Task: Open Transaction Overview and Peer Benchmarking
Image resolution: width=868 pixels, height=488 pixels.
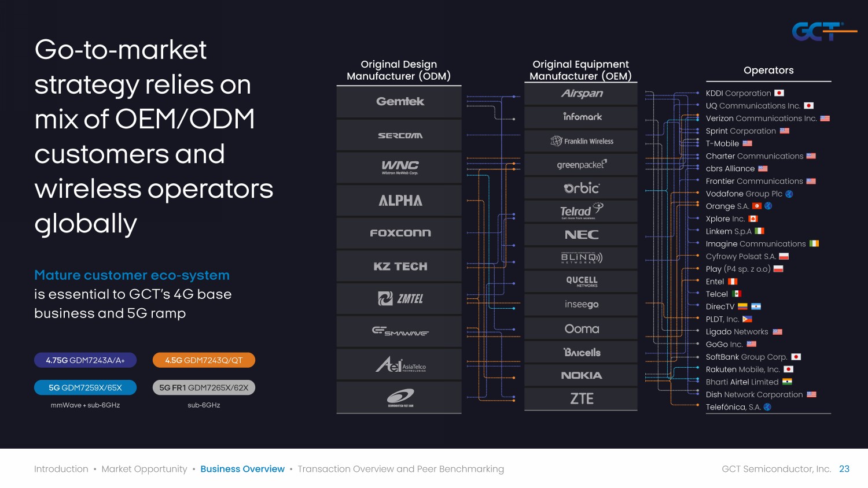Action: (x=400, y=469)
